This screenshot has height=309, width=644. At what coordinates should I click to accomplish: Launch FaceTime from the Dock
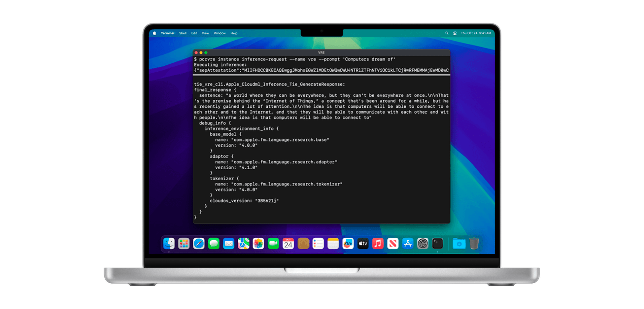point(273,244)
